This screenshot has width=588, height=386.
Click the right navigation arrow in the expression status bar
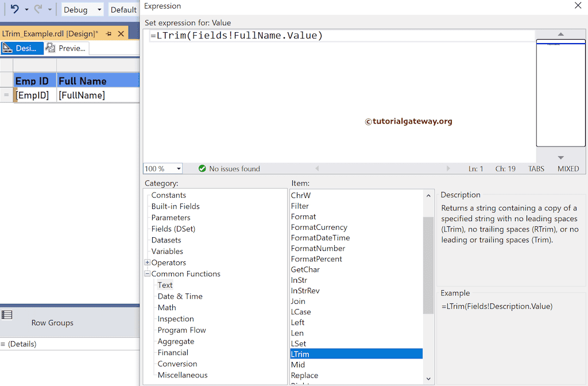pyautogui.click(x=448, y=168)
